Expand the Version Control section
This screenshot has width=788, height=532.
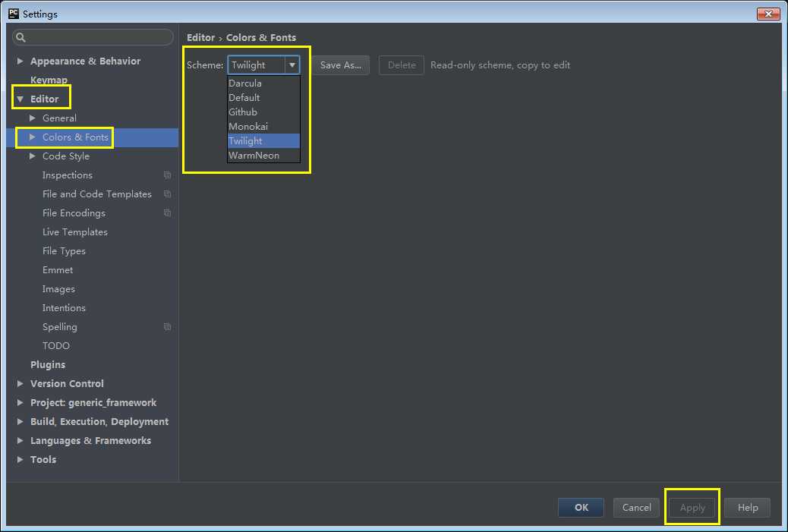point(20,384)
